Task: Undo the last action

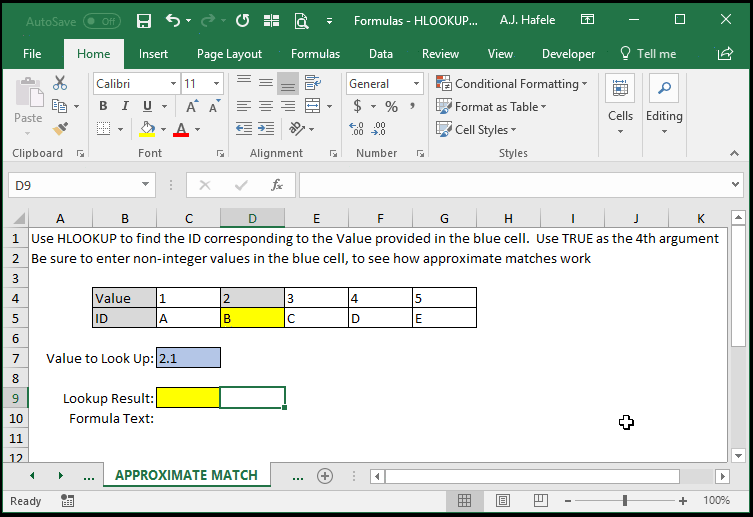Action: [173, 20]
